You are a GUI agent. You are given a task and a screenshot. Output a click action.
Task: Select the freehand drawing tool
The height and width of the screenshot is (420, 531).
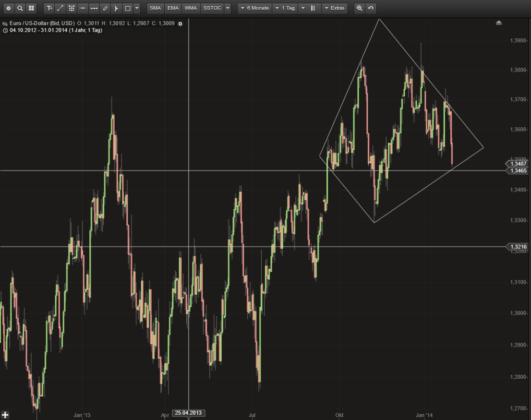click(x=105, y=8)
